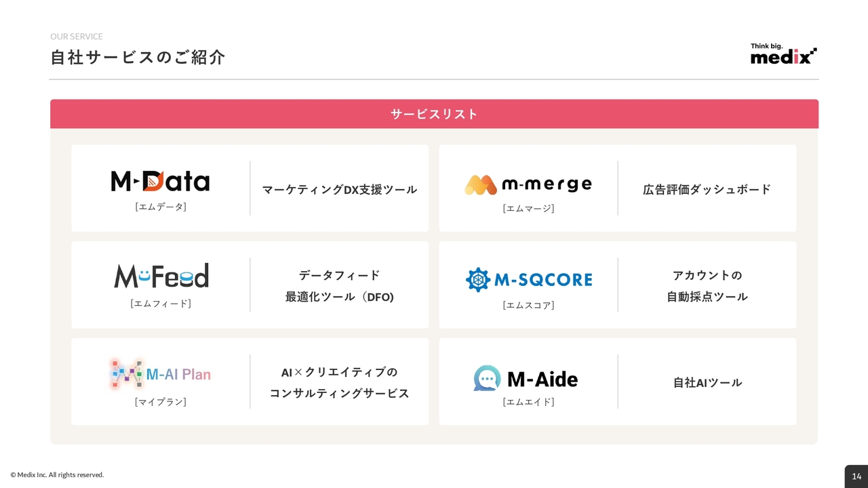This screenshot has width=868, height=488.
Task: Select データフィード最適化ツール (DFO) text
Action: pyautogui.click(x=339, y=286)
